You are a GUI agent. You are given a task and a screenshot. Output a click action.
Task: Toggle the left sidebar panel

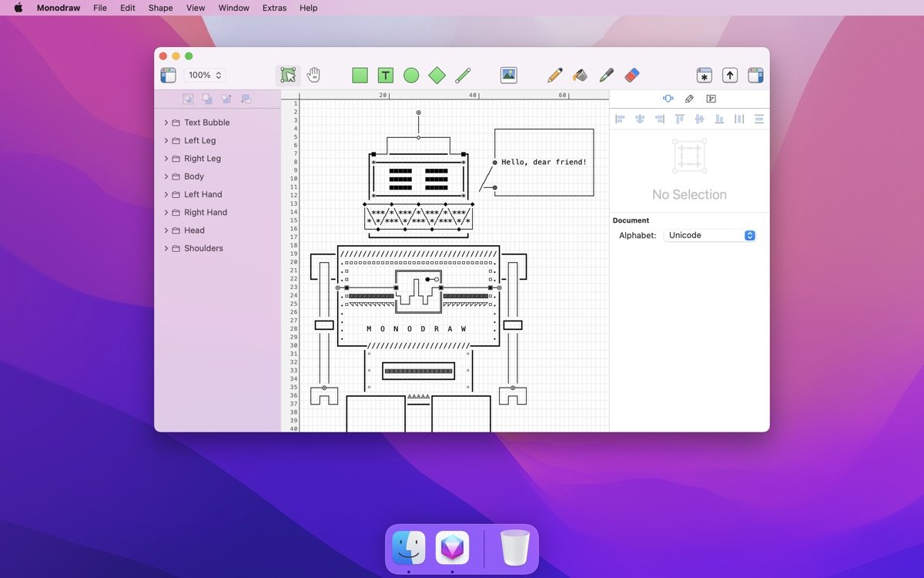168,75
